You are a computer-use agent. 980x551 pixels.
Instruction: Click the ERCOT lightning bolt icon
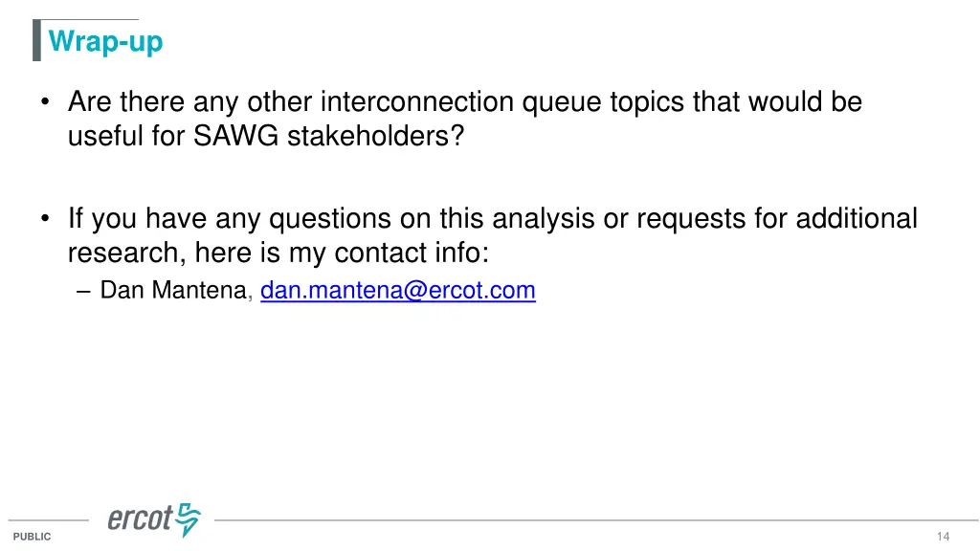189,519
